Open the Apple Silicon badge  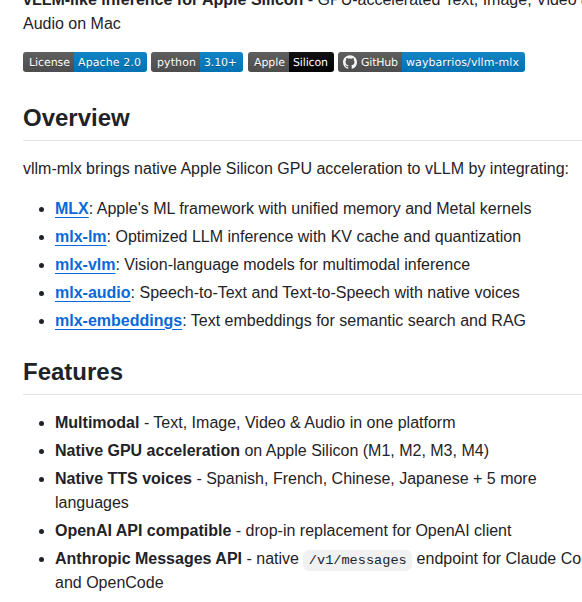(291, 62)
